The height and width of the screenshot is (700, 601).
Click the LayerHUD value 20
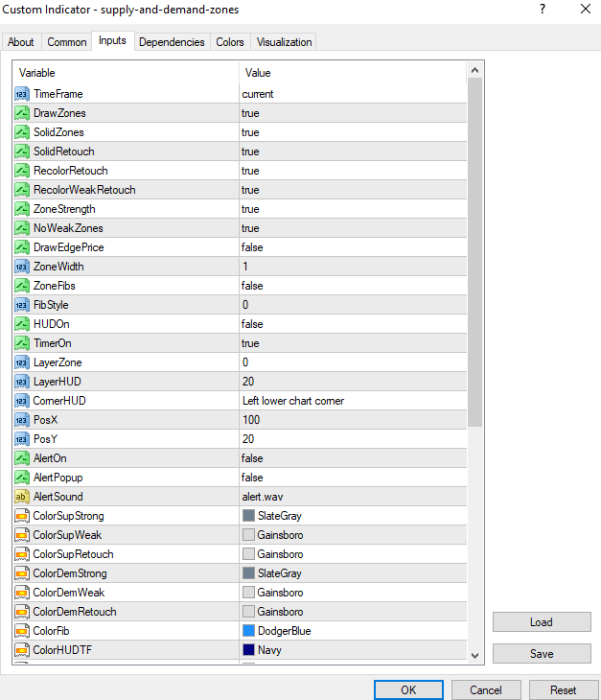click(248, 383)
